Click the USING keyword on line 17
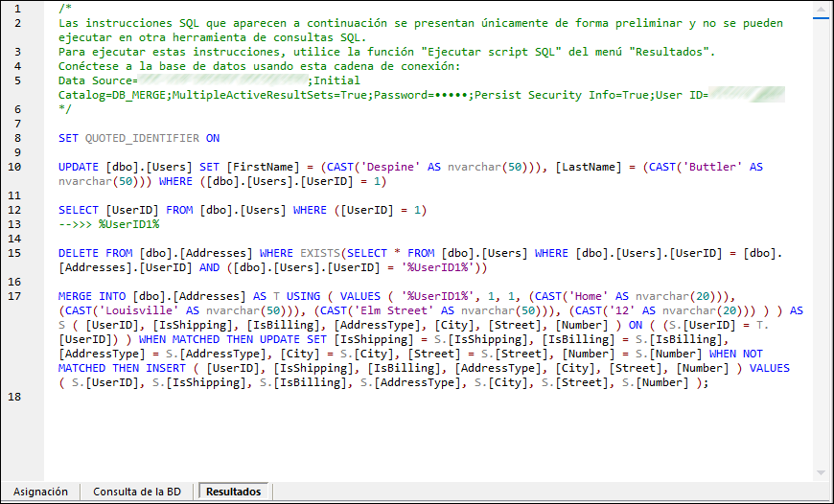Viewport: 834px width, 504px height. click(303, 296)
